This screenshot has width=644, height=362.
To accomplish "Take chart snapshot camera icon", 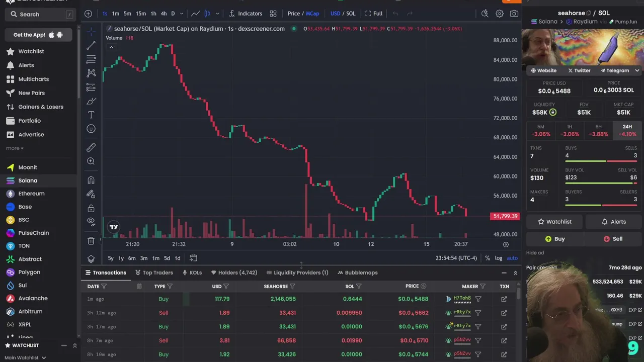I will [514, 14].
